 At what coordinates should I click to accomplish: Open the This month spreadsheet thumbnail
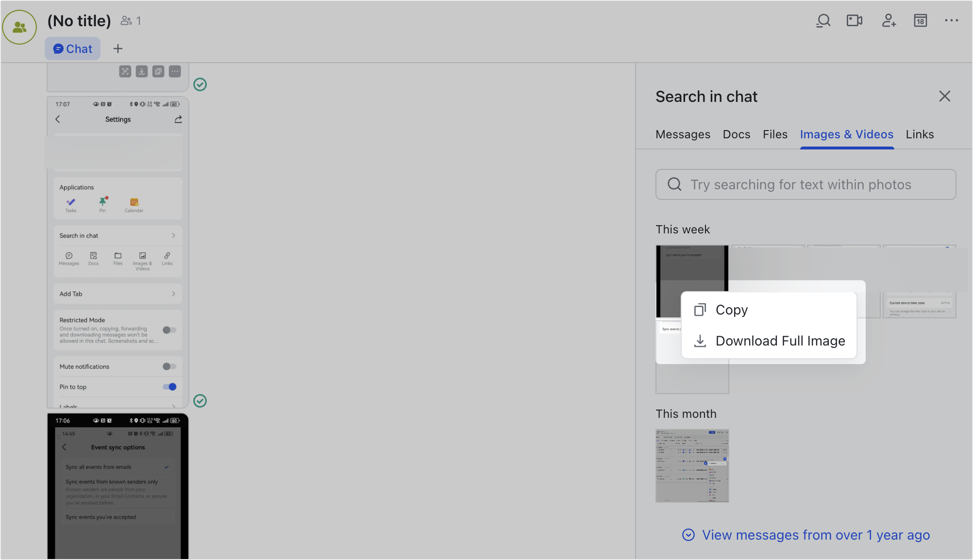pos(692,466)
